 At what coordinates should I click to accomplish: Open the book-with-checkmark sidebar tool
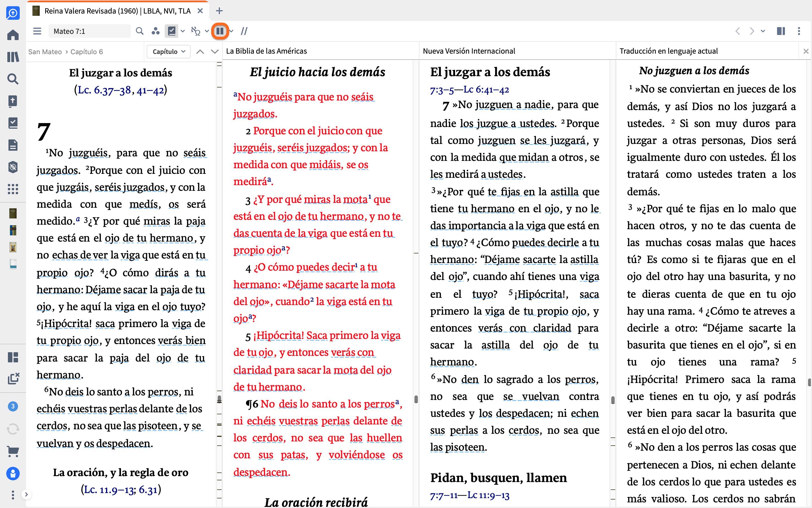coord(13,123)
